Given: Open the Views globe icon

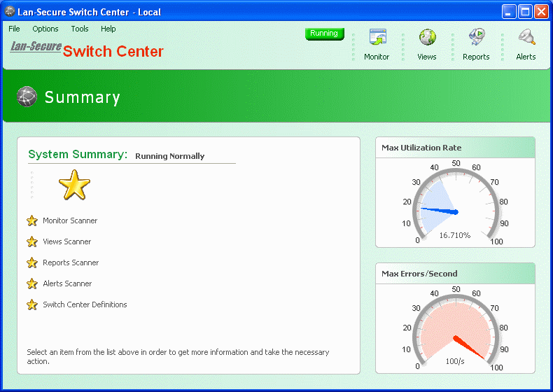Looking at the screenshot, I should 427,37.
